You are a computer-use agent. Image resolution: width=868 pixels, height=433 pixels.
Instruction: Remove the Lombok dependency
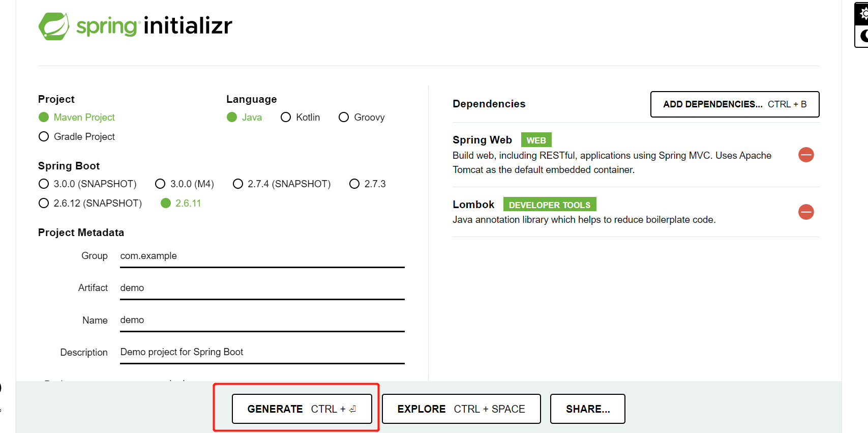pyautogui.click(x=806, y=212)
